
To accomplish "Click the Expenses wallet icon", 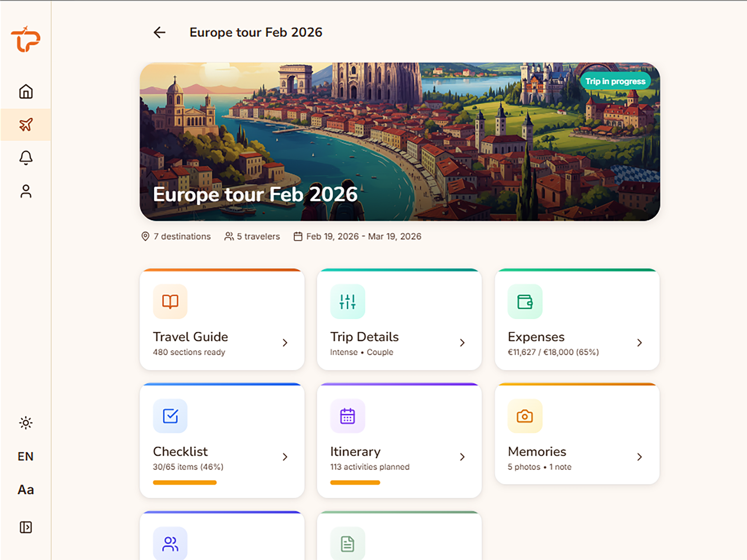I will click(525, 301).
